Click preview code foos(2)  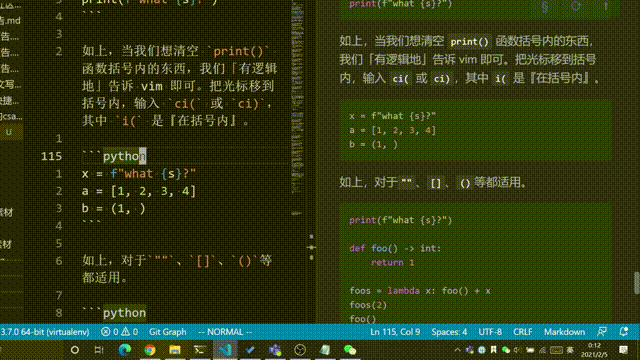point(368,305)
